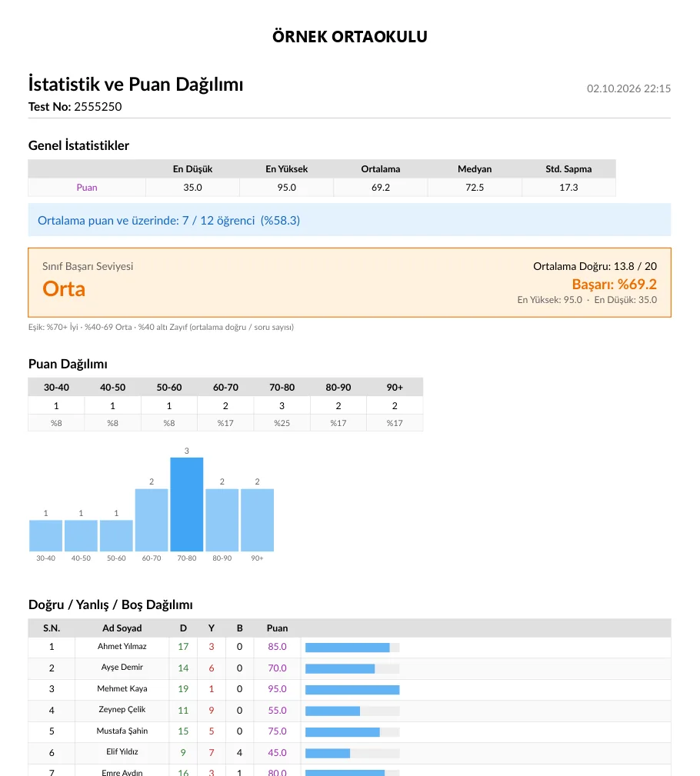Viewport: 700px width, 776px height.
Task: Click the 90+ histogram bar
Action: 258,520
